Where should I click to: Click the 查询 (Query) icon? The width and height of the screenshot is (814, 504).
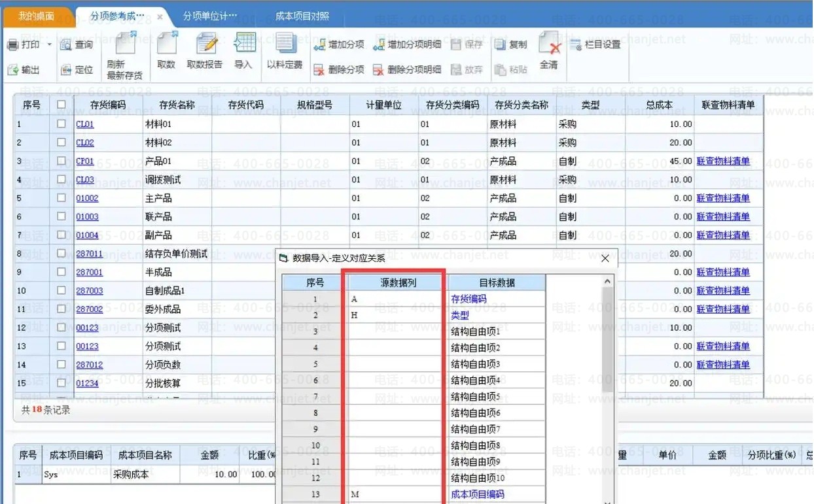tap(66, 45)
